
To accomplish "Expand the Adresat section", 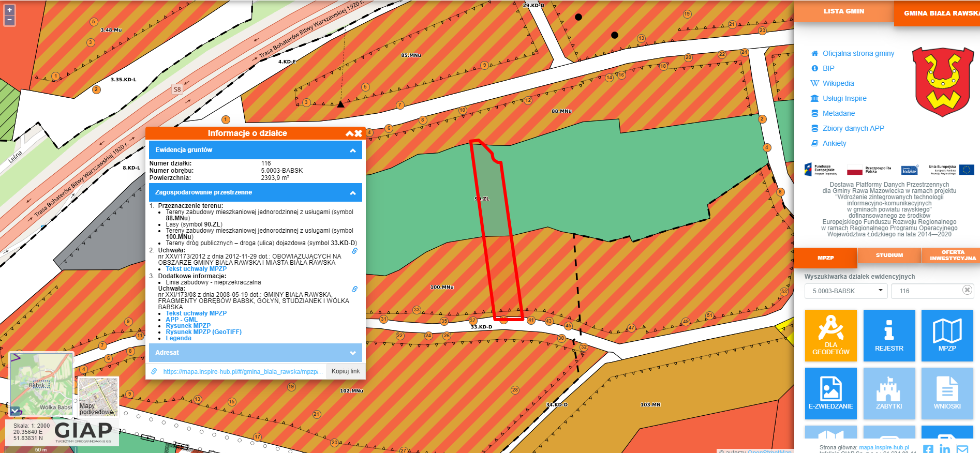I will pyautogui.click(x=353, y=353).
